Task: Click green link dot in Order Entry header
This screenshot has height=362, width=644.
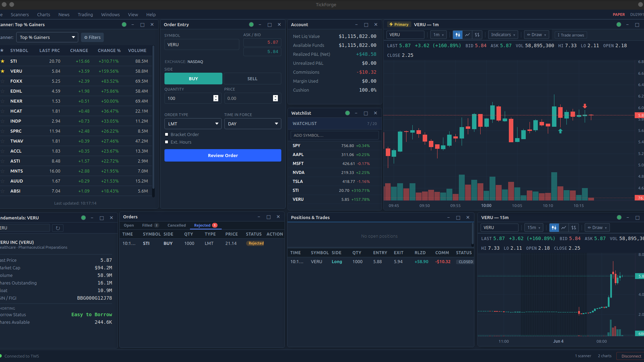Action: coord(251,24)
